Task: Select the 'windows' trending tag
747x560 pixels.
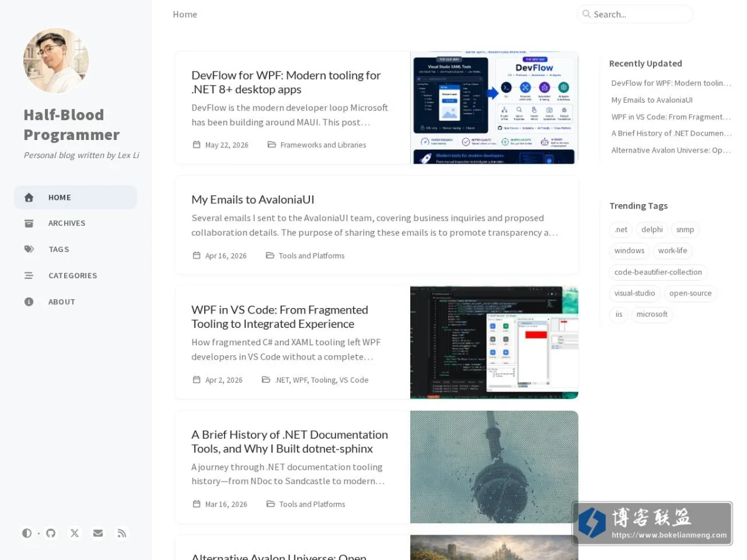Action: pos(629,251)
